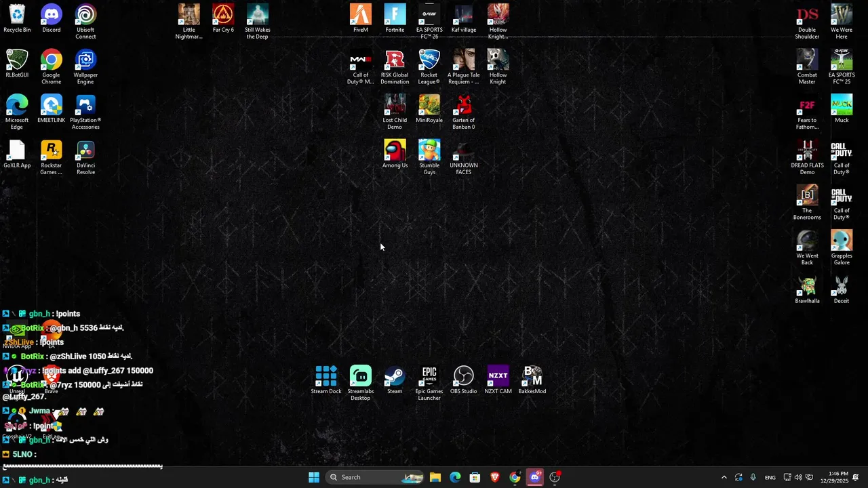Open Rockstar Games Launcher shortcut

(52, 157)
